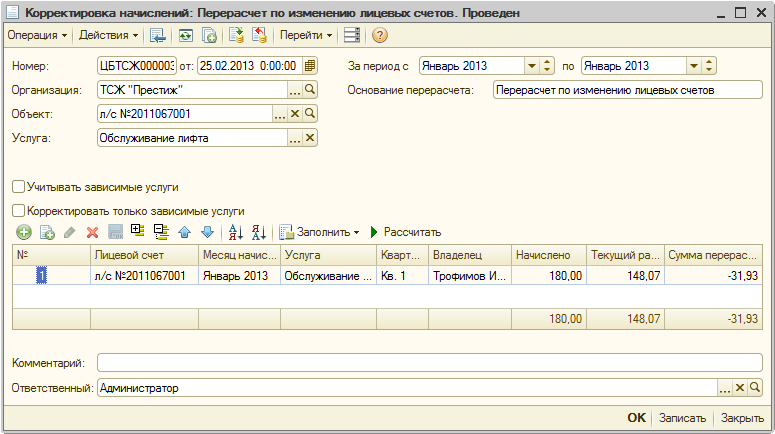Move the row up with blue arrow
Screen dimensions: 775x434
click(184, 232)
